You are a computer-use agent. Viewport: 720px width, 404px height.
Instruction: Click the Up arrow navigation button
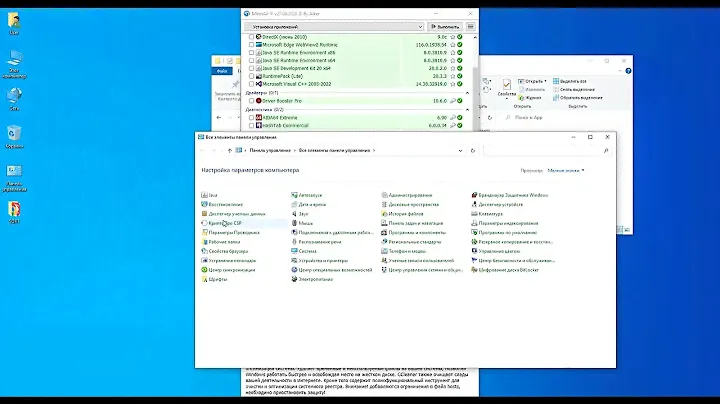pyautogui.click(x=229, y=150)
